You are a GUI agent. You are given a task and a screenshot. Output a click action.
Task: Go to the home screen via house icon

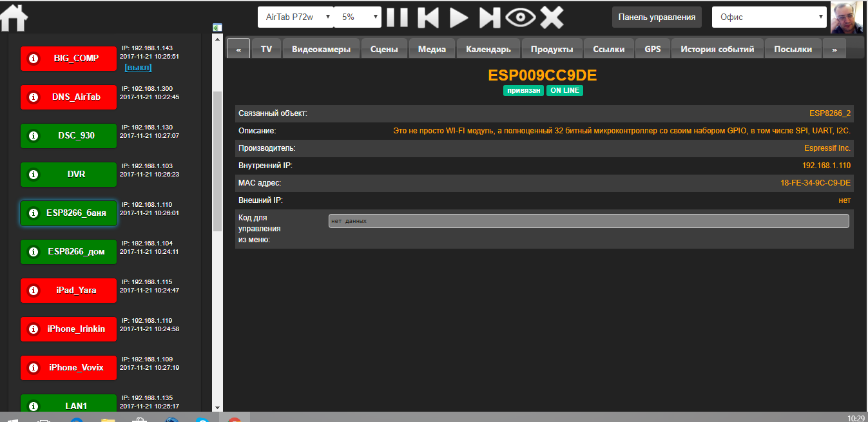(x=14, y=17)
